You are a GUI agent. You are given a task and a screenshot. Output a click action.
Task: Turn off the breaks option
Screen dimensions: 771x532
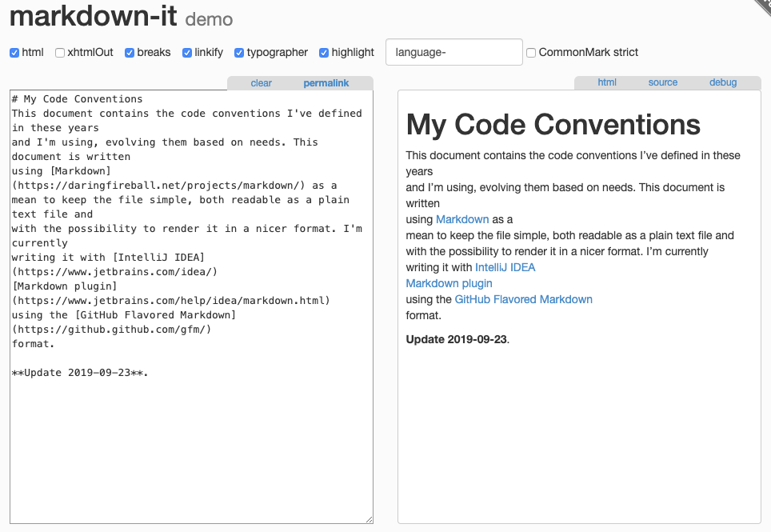[130, 53]
